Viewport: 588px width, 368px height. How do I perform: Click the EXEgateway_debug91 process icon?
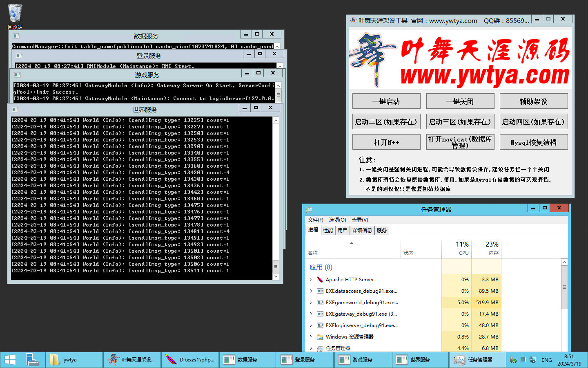click(x=320, y=314)
